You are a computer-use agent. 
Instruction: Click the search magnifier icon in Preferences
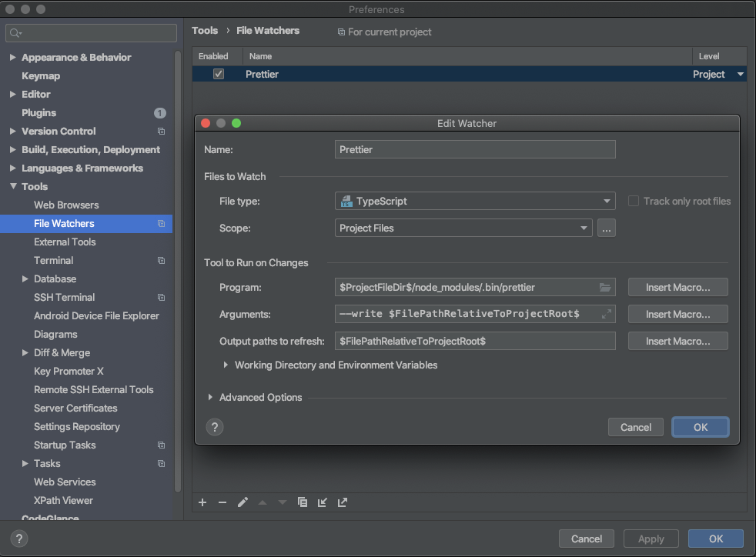(x=15, y=33)
